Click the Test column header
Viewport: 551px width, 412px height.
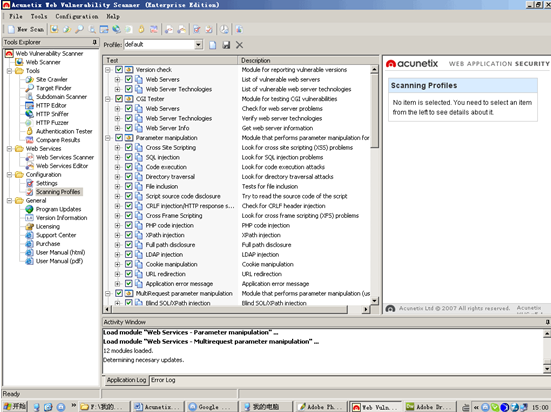tap(170, 60)
